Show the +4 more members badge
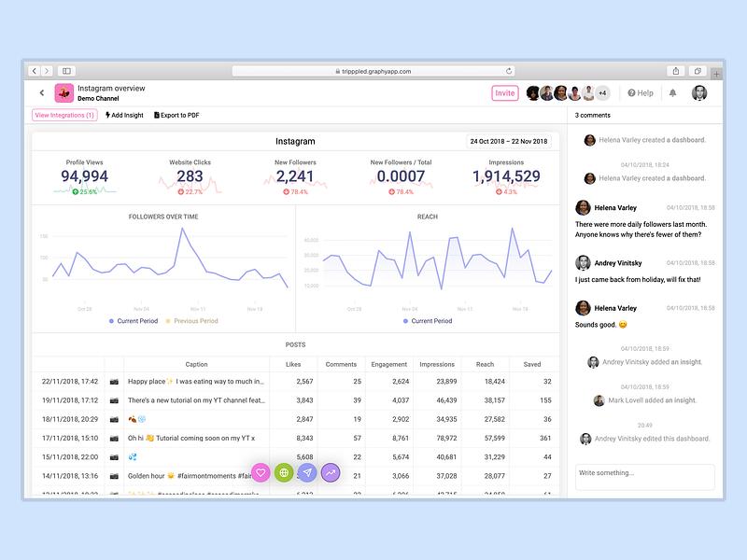Image resolution: width=747 pixels, height=560 pixels. click(602, 92)
